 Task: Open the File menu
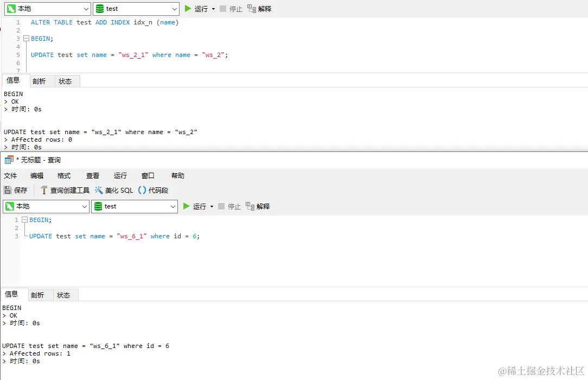pyautogui.click(x=10, y=175)
